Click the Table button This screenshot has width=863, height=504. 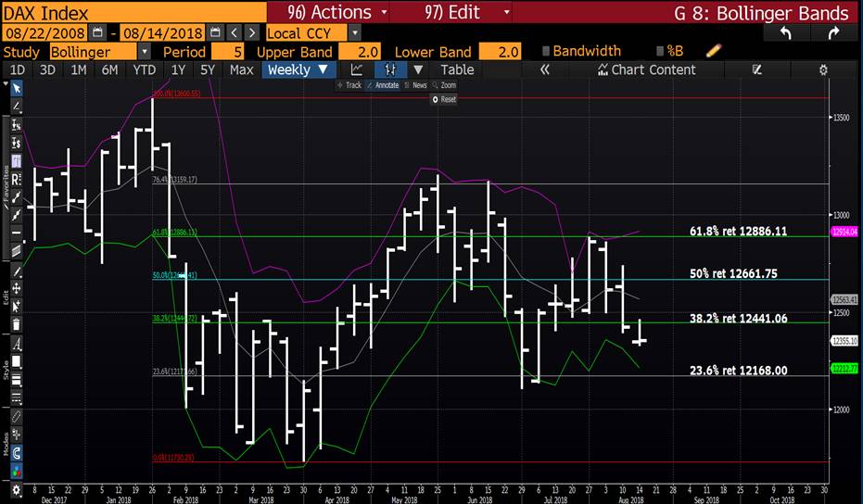[457, 69]
